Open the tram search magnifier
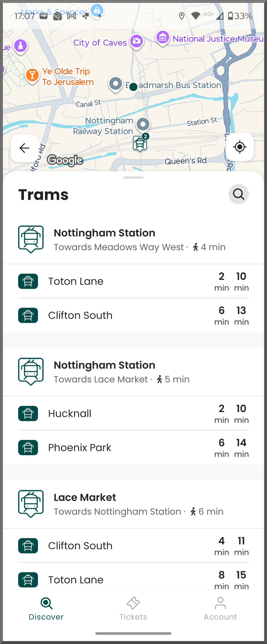Image resolution: width=267 pixels, height=644 pixels. [x=238, y=194]
